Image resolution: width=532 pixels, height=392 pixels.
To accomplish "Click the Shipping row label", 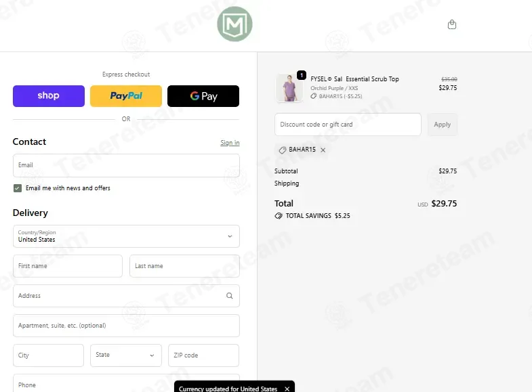I will click(x=287, y=183).
